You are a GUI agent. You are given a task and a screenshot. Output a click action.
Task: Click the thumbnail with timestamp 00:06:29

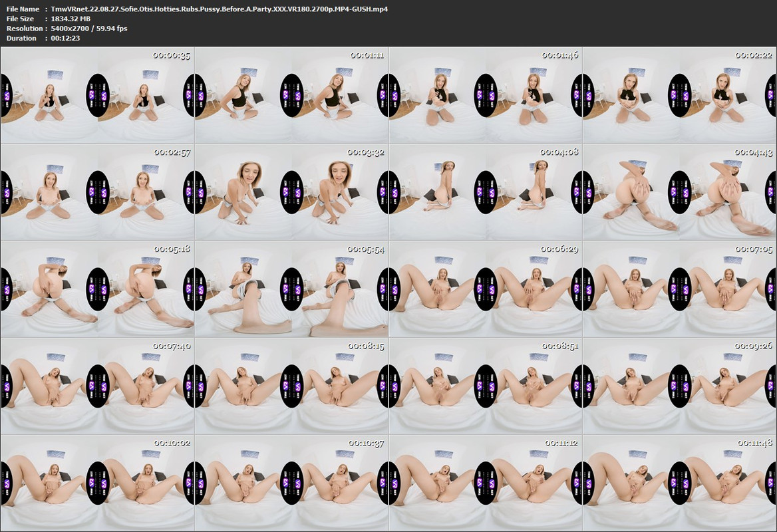click(486, 289)
